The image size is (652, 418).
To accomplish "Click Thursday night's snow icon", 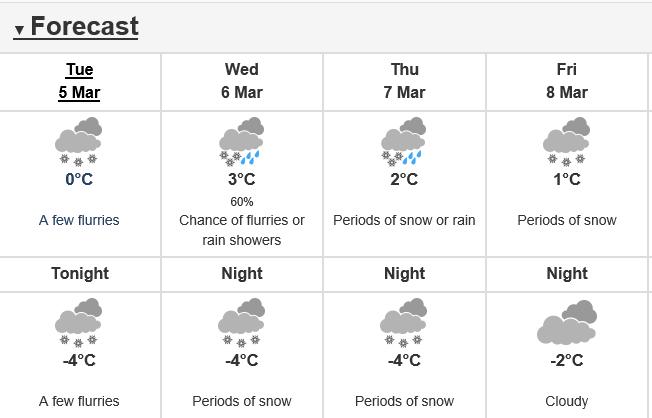I will tap(404, 322).
